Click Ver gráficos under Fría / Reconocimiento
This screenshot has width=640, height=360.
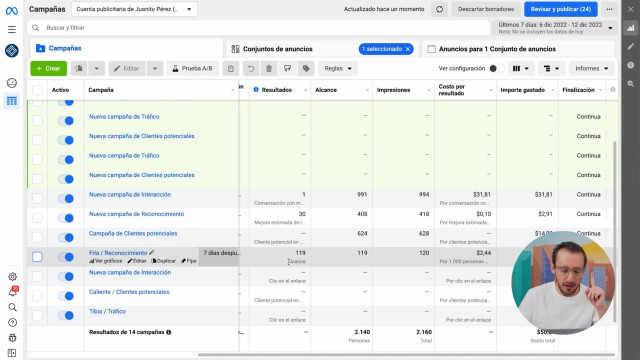pos(106,261)
